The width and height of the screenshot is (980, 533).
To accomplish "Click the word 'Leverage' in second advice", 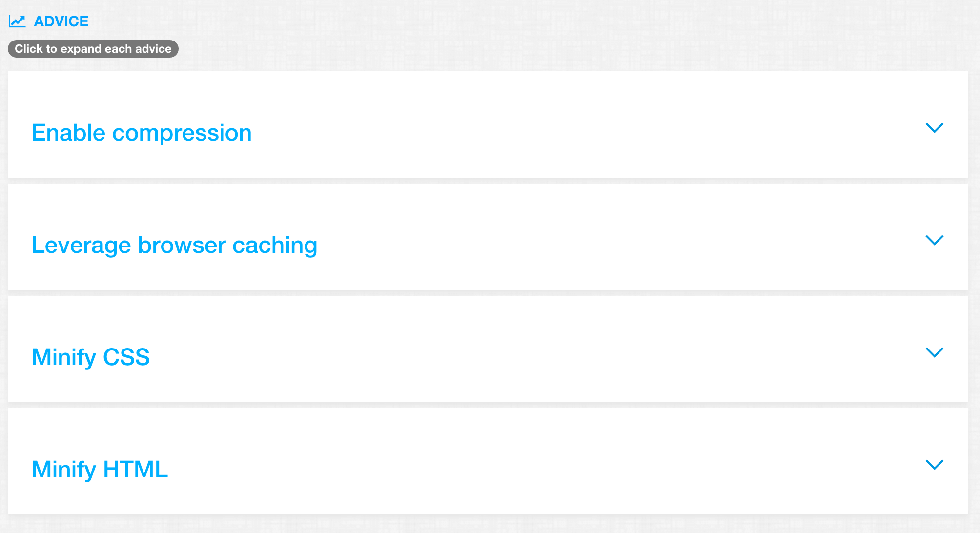I will click(82, 246).
